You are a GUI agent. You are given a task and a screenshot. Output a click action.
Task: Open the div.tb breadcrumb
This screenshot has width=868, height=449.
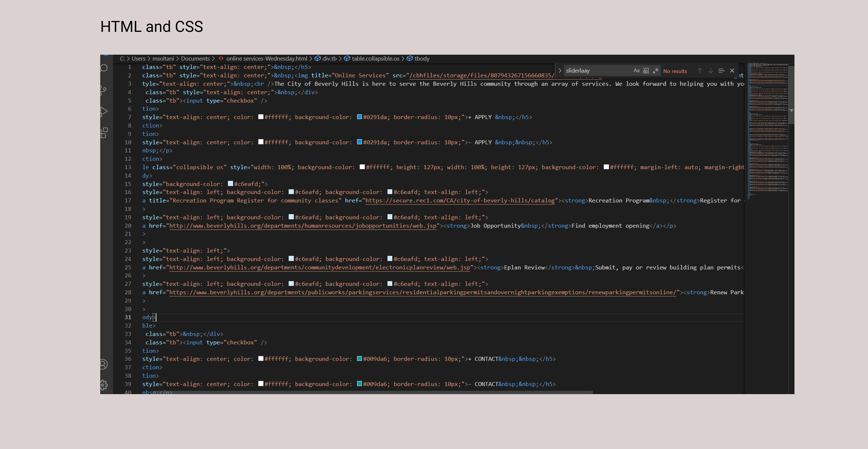(x=329, y=58)
